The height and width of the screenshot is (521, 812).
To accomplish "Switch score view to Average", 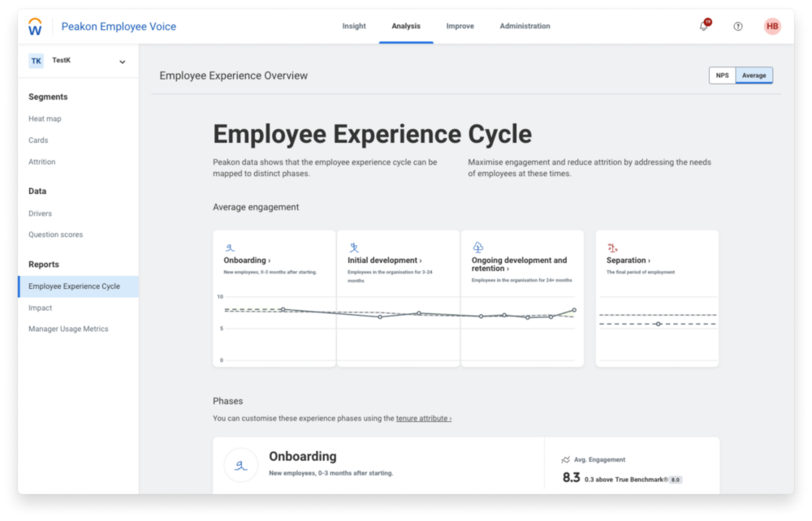I will (x=754, y=75).
